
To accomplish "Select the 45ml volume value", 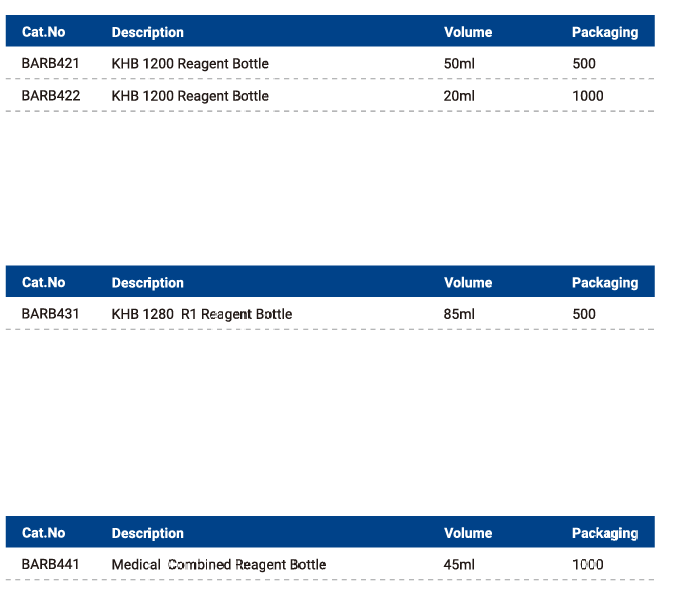I will (459, 564).
